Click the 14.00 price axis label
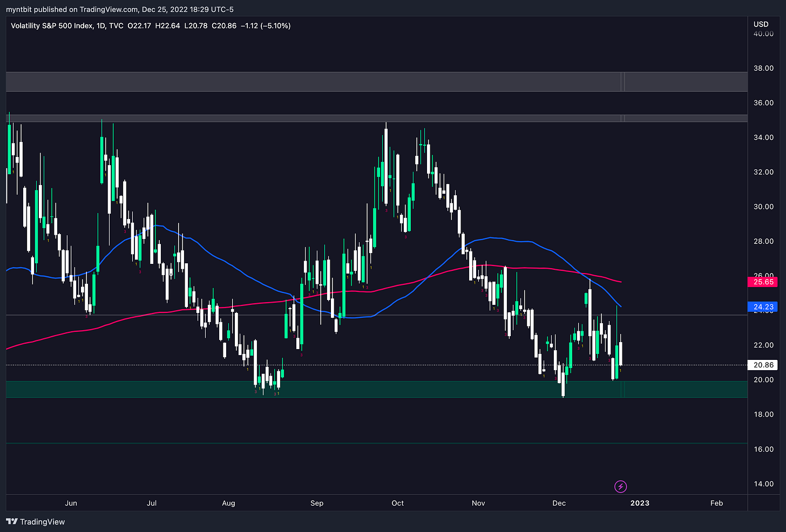Viewport: 786px width, 532px height. [x=763, y=483]
